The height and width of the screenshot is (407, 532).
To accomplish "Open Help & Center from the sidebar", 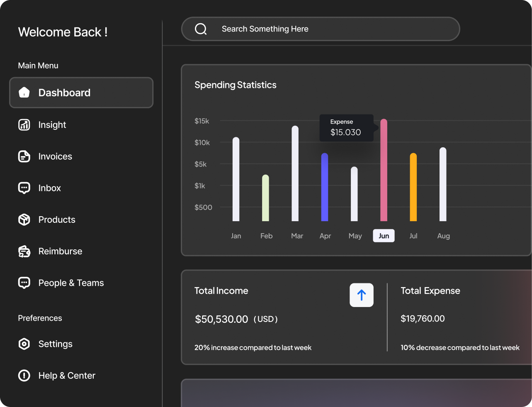I will 67,375.
